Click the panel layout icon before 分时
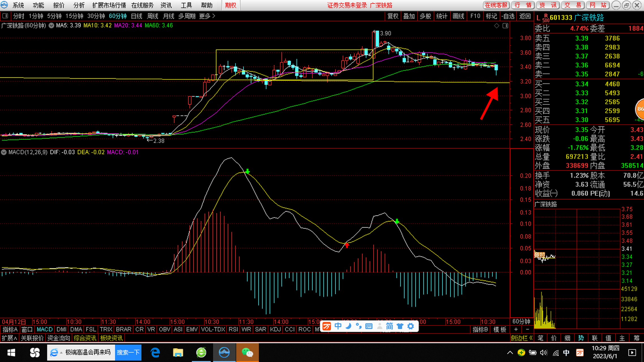The height and width of the screenshot is (362, 644). [x=5, y=16]
